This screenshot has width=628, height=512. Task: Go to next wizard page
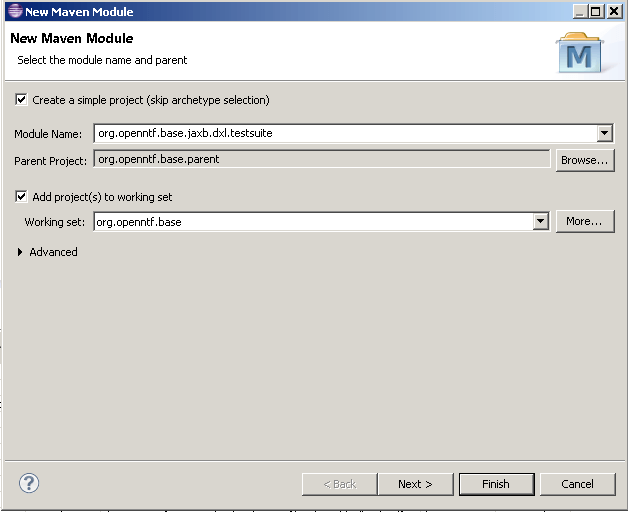[x=415, y=484]
